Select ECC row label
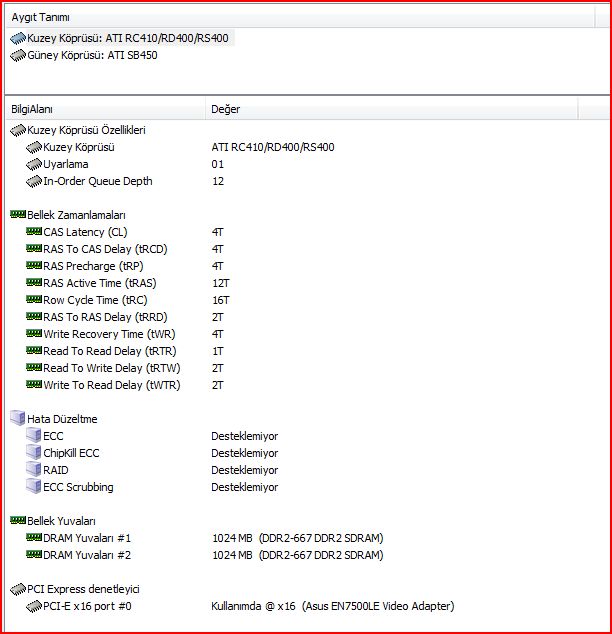Screen dimensions: 612x634 click(x=53, y=436)
